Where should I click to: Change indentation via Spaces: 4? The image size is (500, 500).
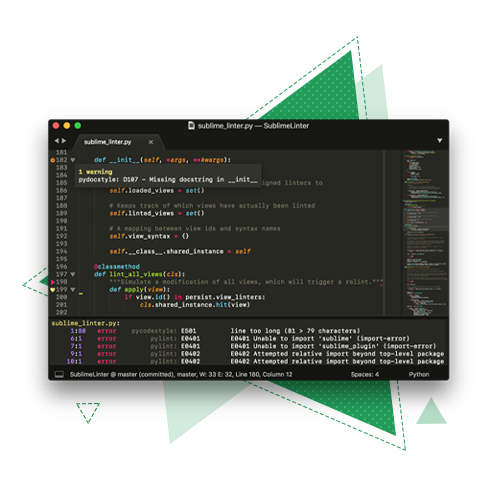pos(365,374)
